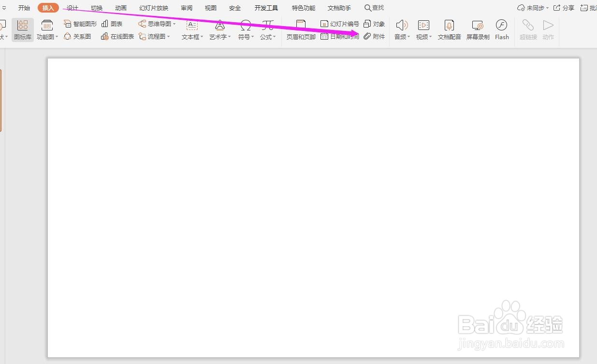Open the 特色功能 tab

pos(304,8)
